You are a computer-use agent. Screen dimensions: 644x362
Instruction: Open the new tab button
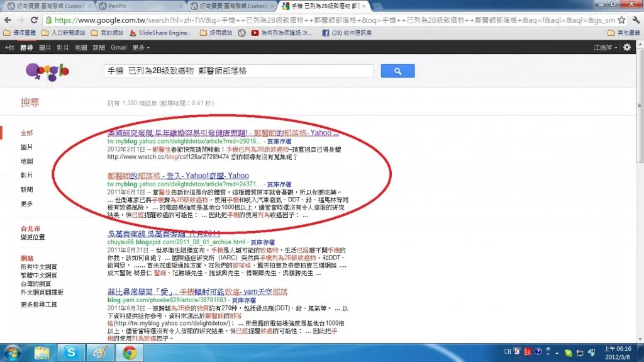[377, 6]
